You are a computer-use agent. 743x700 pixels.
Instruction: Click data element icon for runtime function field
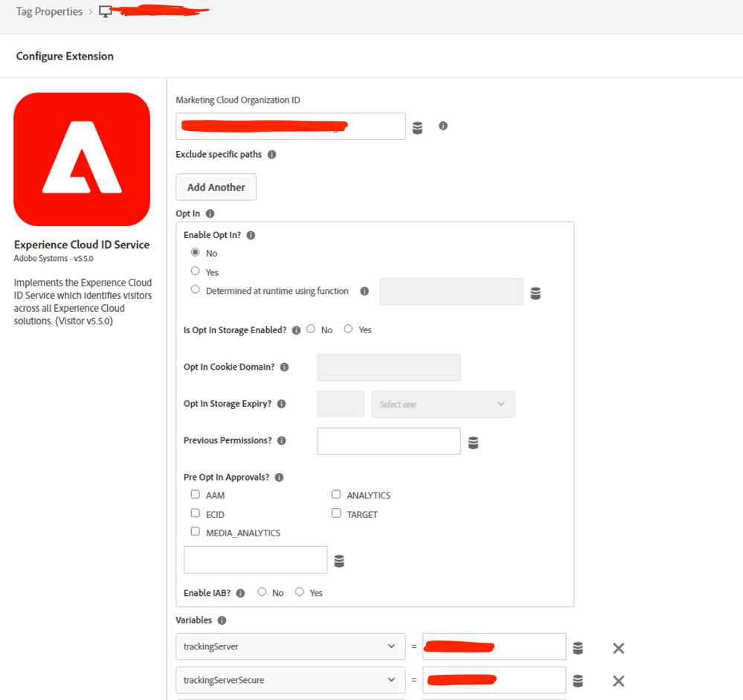(535, 293)
